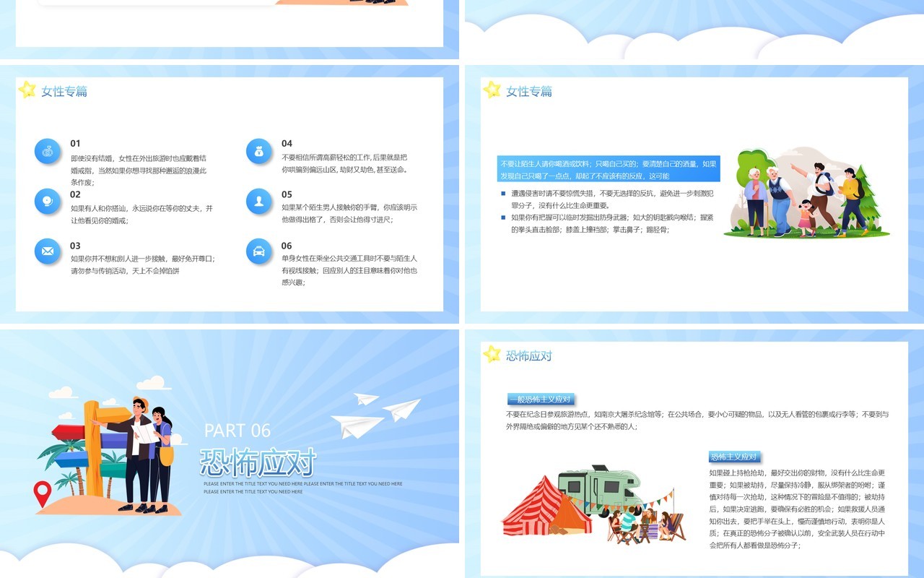Select the 女性专篇 title on the numbered-list slide
Image resolution: width=924 pixels, height=578 pixels.
64,91
